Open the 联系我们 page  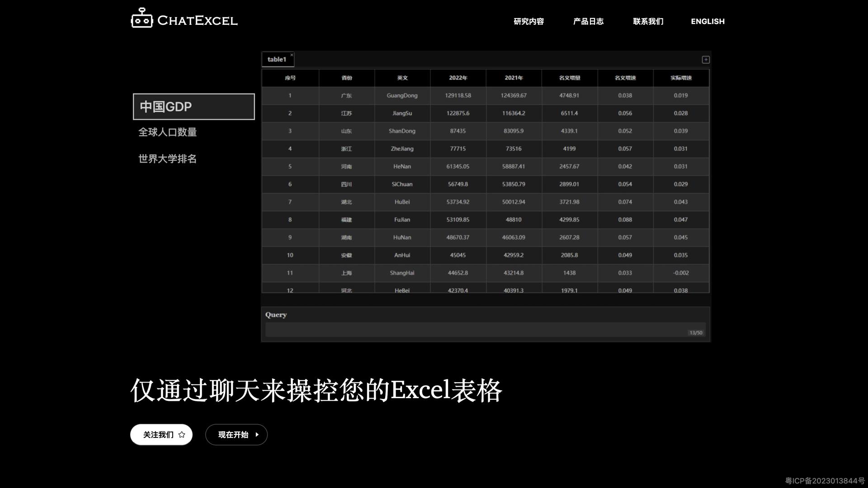point(648,21)
